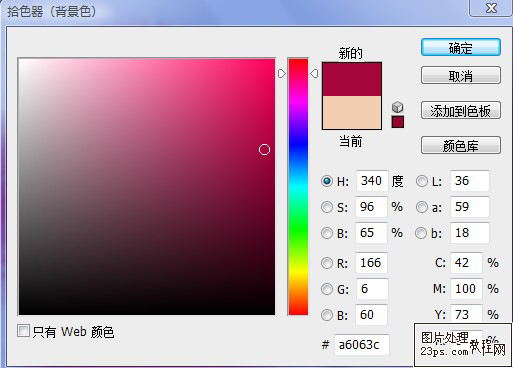Click the C field showing 42
Image resolution: width=513 pixels, height=368 pixels.
pos(466,263)
